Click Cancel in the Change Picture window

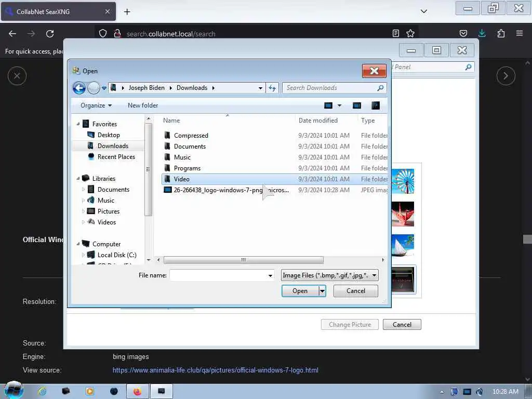pyautogui.click(x=402, y=324)
